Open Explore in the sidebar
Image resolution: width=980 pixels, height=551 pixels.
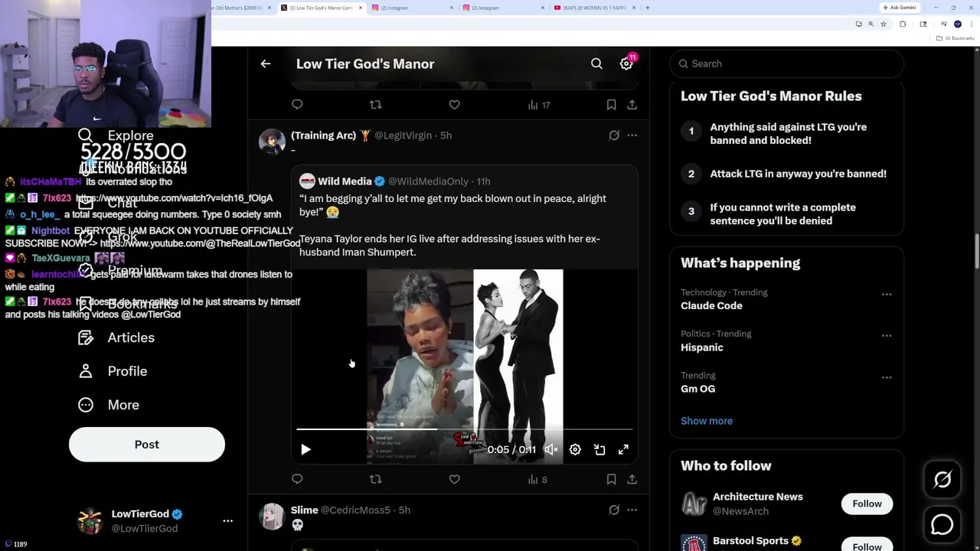116,136
